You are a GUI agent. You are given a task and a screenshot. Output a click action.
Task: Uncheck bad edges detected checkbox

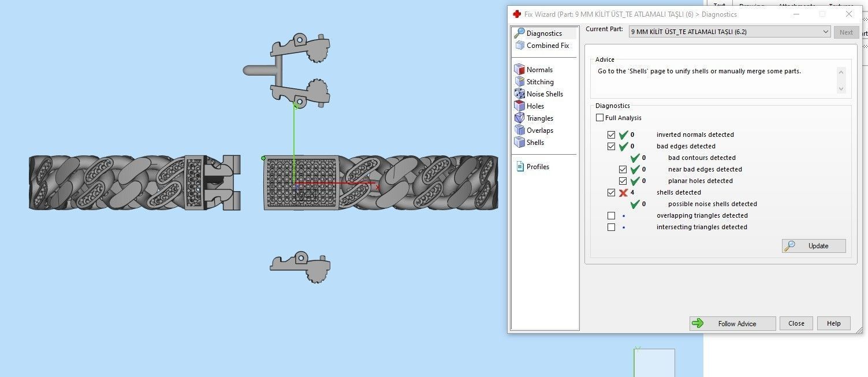[612, 147]
